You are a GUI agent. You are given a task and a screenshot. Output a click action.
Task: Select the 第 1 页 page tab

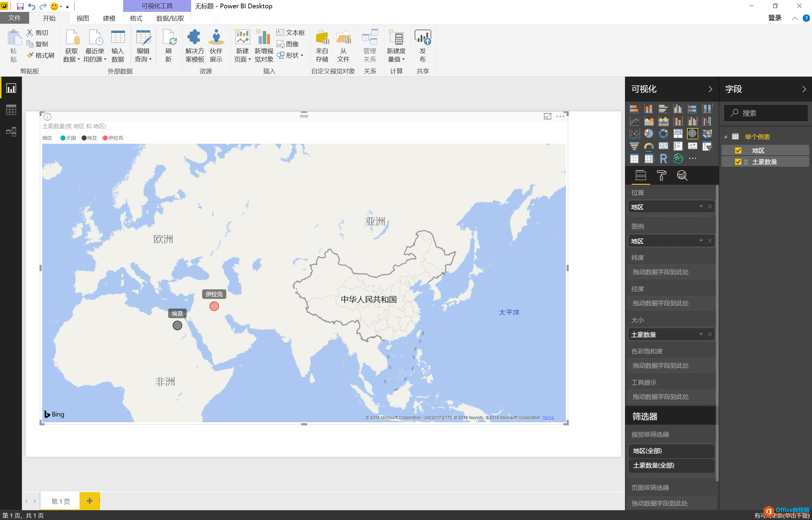click(x=60, y=501)
